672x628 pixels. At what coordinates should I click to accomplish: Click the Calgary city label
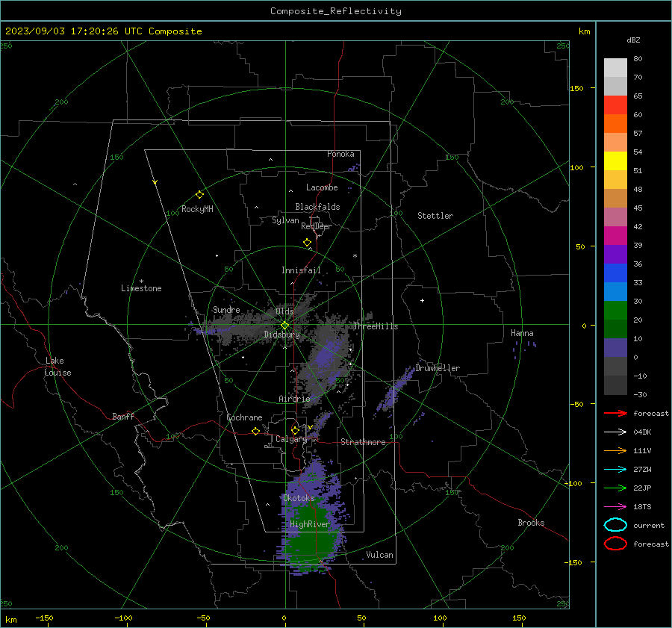(x=291, y=439)
